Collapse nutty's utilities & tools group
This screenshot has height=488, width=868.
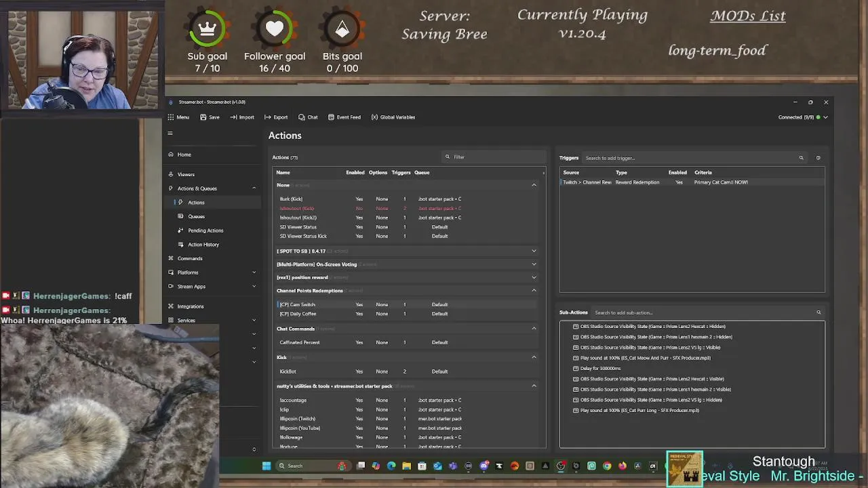[534, 386]
